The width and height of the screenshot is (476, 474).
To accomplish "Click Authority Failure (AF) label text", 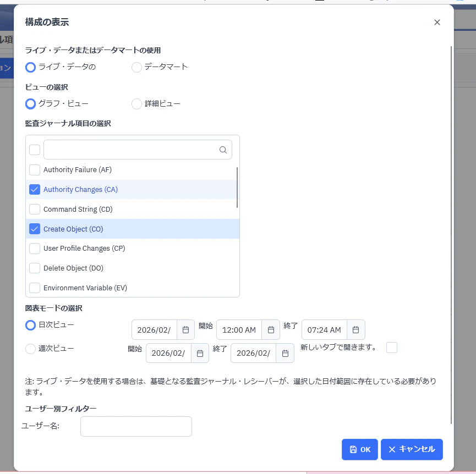I will tap(78, 170).
